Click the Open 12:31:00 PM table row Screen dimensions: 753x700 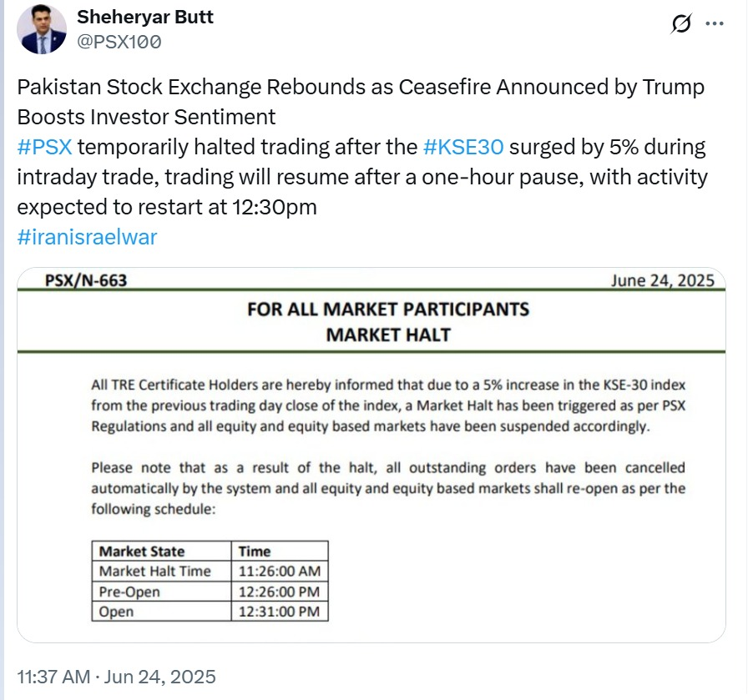[x=210, y=612]
